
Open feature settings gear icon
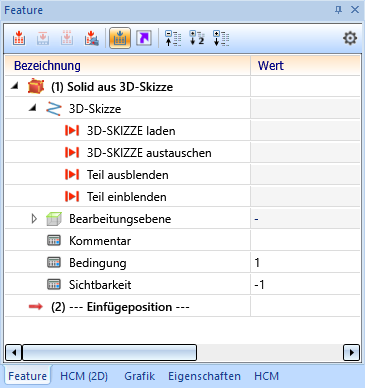point(350,38)
